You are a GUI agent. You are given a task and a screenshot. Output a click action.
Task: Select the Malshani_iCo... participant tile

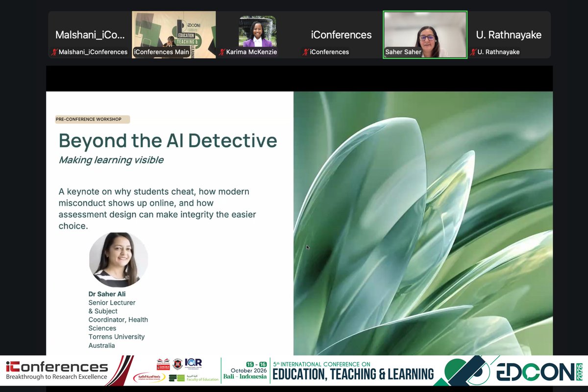(x=90, y=35)
